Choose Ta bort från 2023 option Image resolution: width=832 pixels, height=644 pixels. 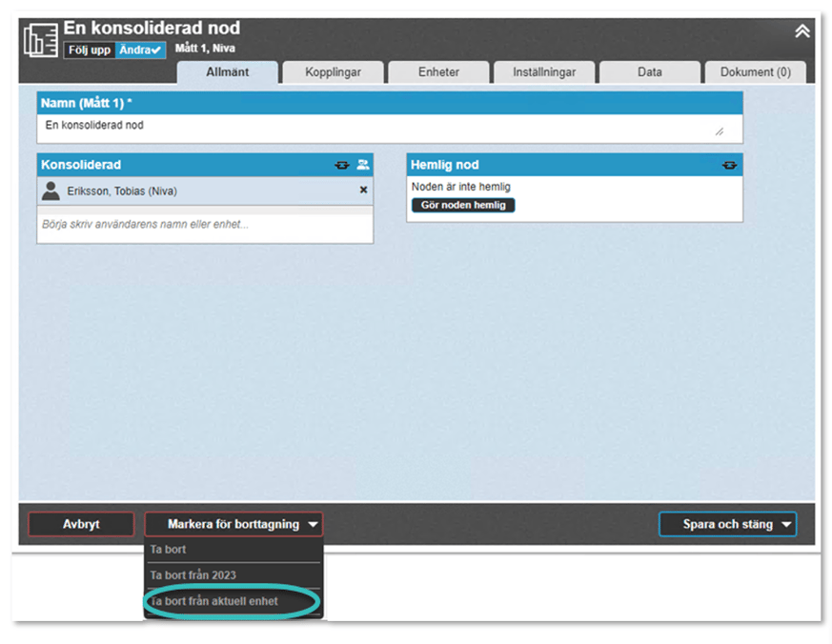(x=193, y=575)
